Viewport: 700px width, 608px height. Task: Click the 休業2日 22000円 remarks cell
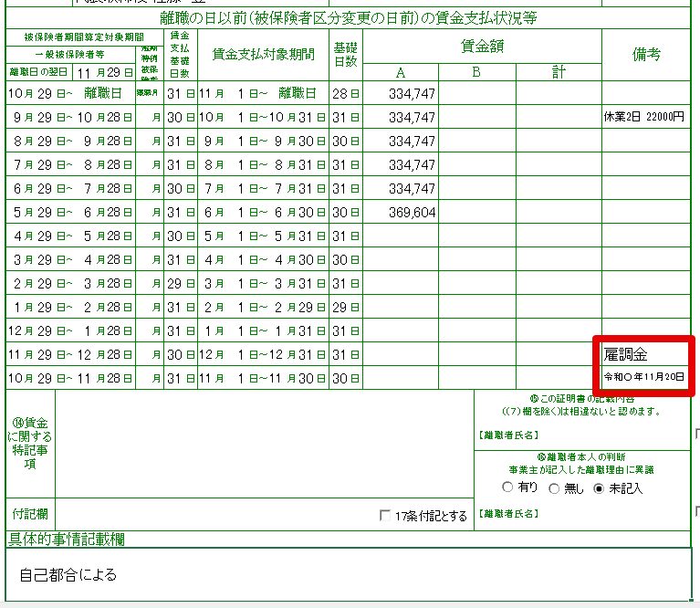pyautogui.click(x=645, y=117)
